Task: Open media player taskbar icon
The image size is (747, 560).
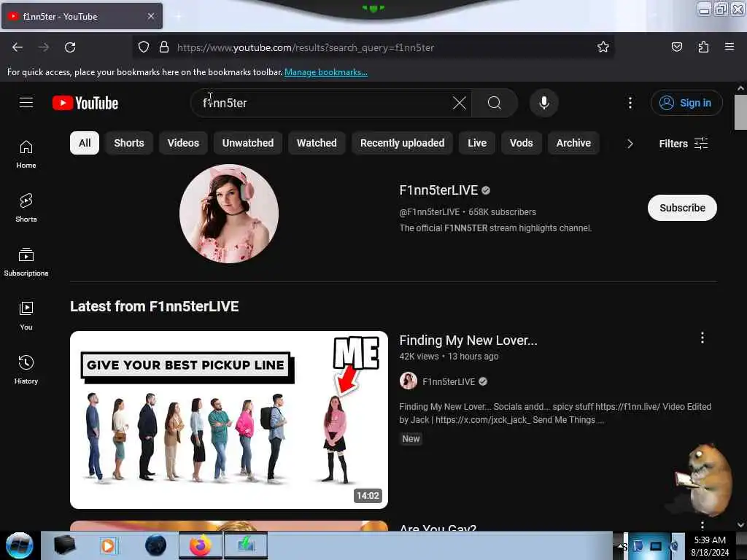Action: tap(108, 545)
